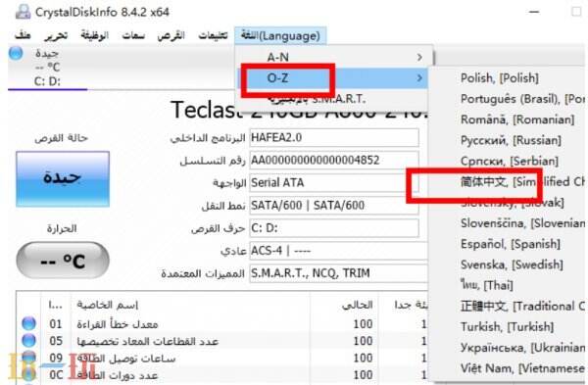Image resolution: width=588 pixels, height=385 pixels.
Task: Open the الوظيفة (Function) menu
Action: [x=95, y=35]
